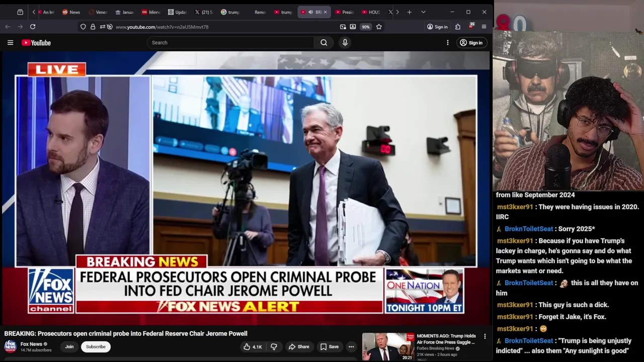The width and height of the screenshot is (644, 362).
Task: Open new tab with plus icon
Action: [410, 12]
